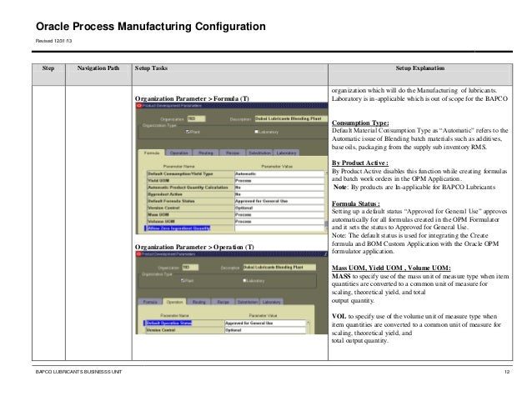Screen dimensions: 532x411
Task: Click the Organization field in the upper window
Action: 196,118
